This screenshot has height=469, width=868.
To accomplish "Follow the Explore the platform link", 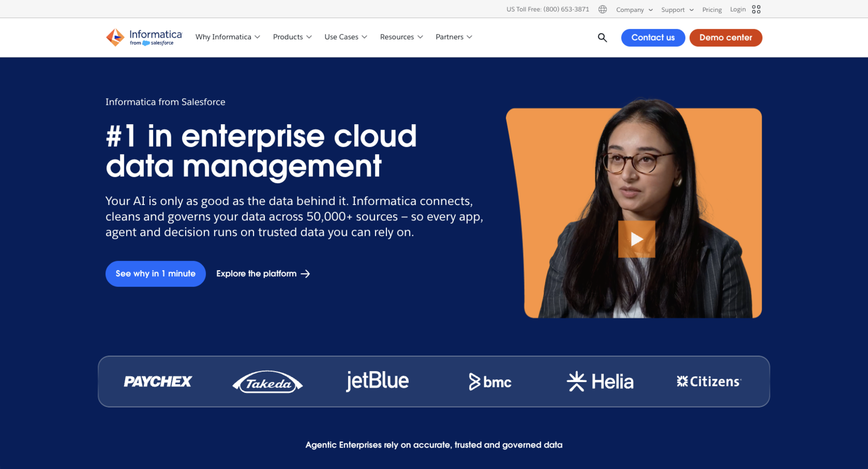I will (263, 274).
